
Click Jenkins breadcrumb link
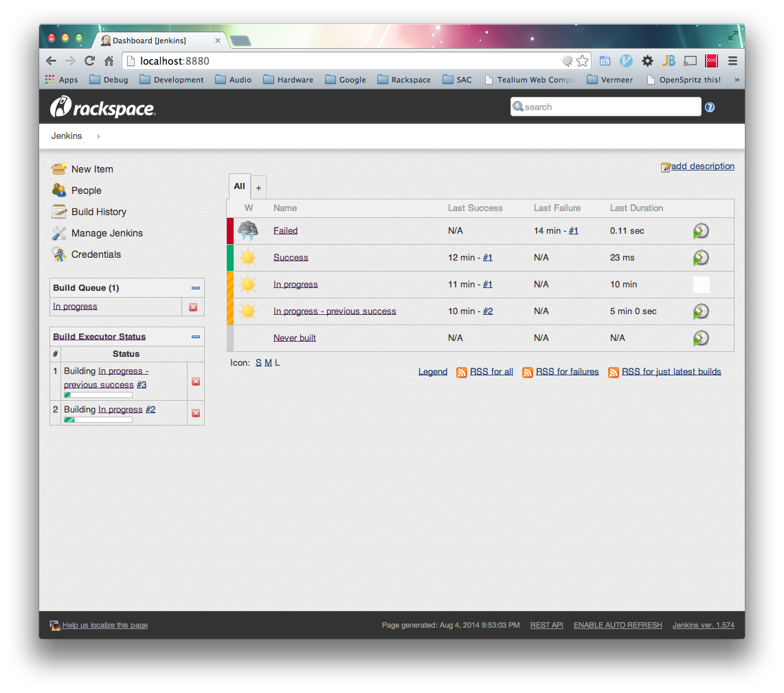(x=67, y=136)
